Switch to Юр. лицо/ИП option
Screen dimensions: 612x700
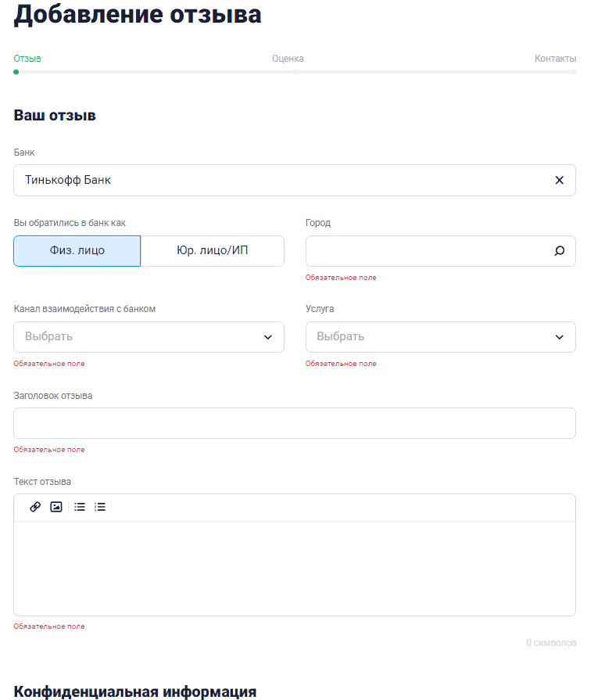(213, 251)
